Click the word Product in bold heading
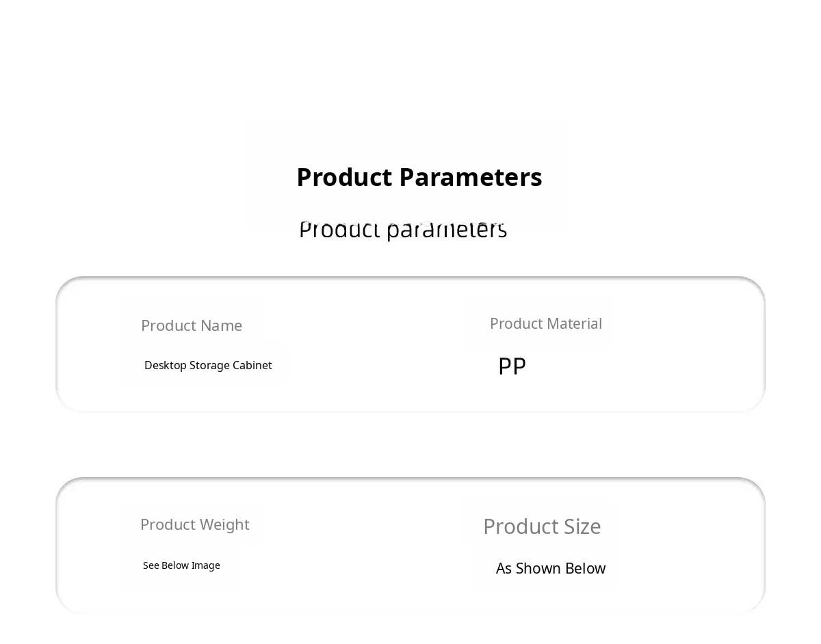Viewport: 821px width, 644px height. (x=344, y=177)
